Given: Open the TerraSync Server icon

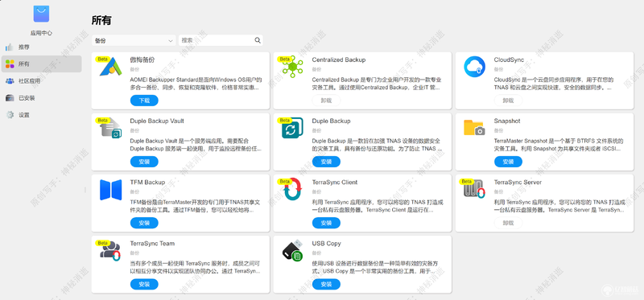Looking at the screenshot, I should click(474, 189).
